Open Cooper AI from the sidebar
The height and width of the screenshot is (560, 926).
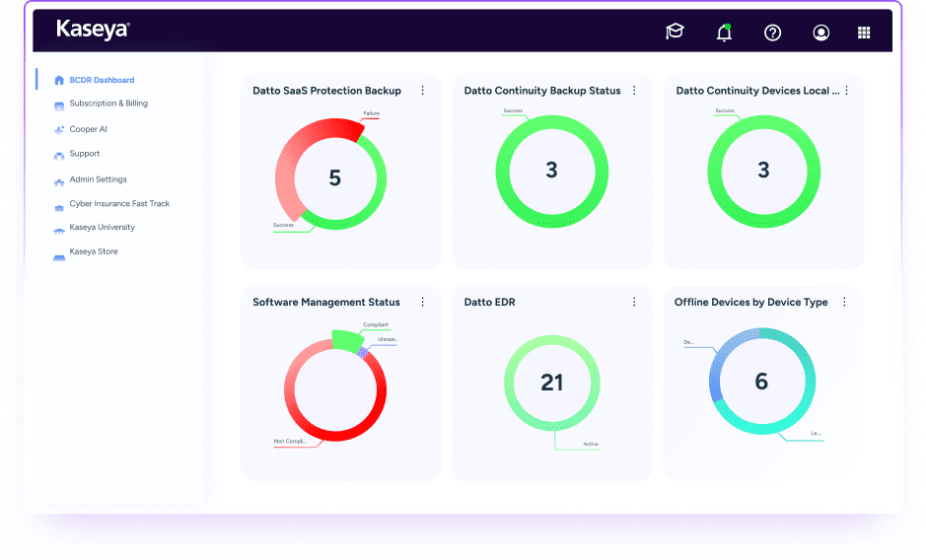(88, 129)
